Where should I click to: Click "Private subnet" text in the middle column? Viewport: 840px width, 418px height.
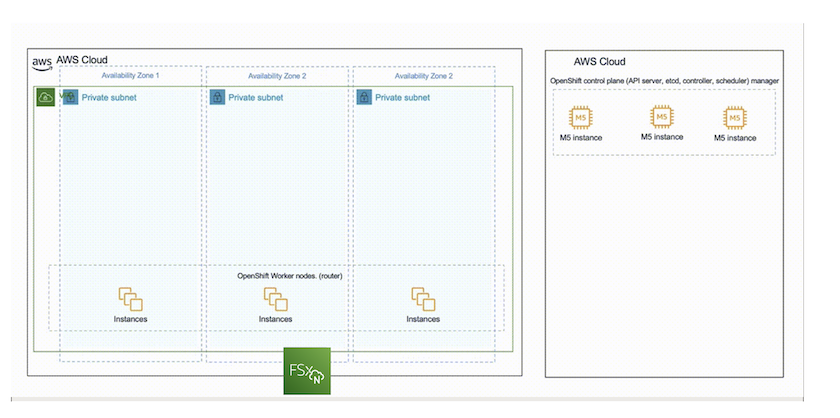256,98
